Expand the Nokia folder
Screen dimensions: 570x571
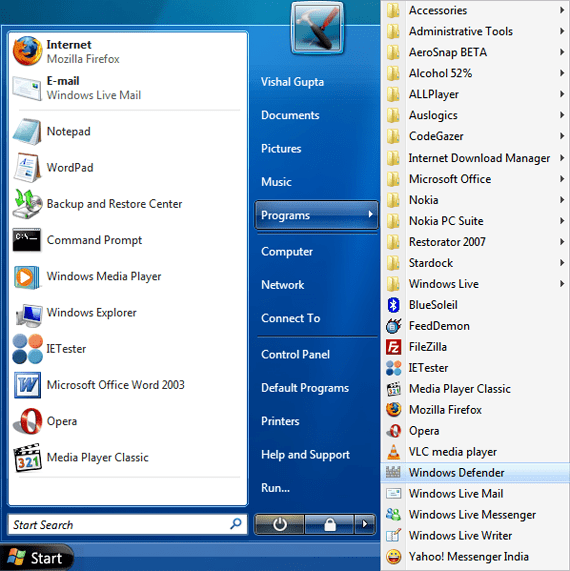(475, 200)
